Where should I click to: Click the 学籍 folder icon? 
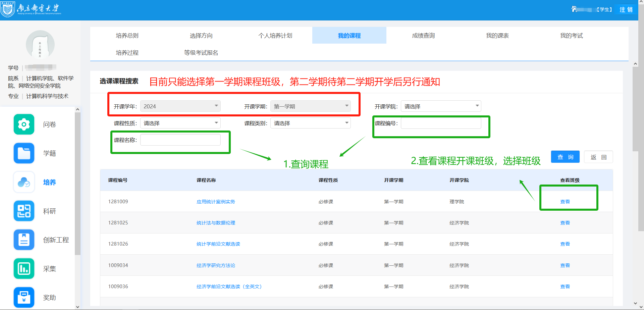24,153
